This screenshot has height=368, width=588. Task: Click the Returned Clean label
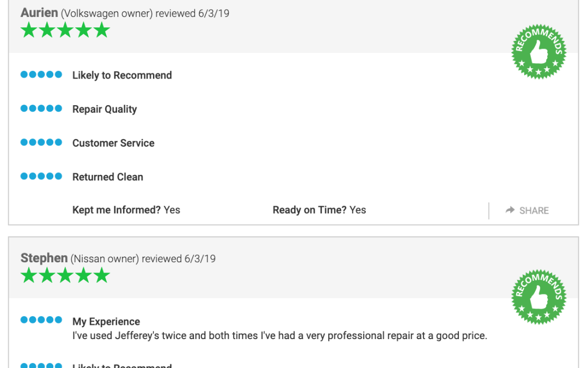[108, 177]
